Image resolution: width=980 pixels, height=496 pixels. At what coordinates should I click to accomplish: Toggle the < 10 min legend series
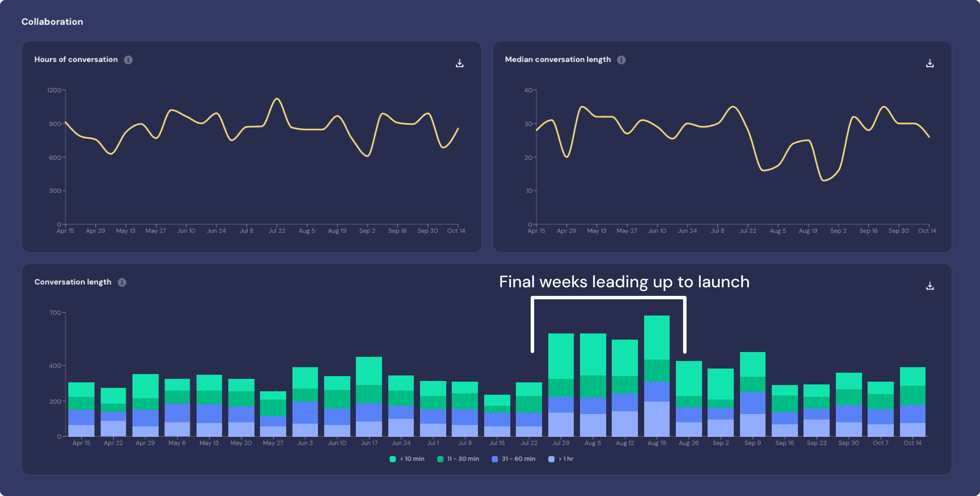point(407,459)
